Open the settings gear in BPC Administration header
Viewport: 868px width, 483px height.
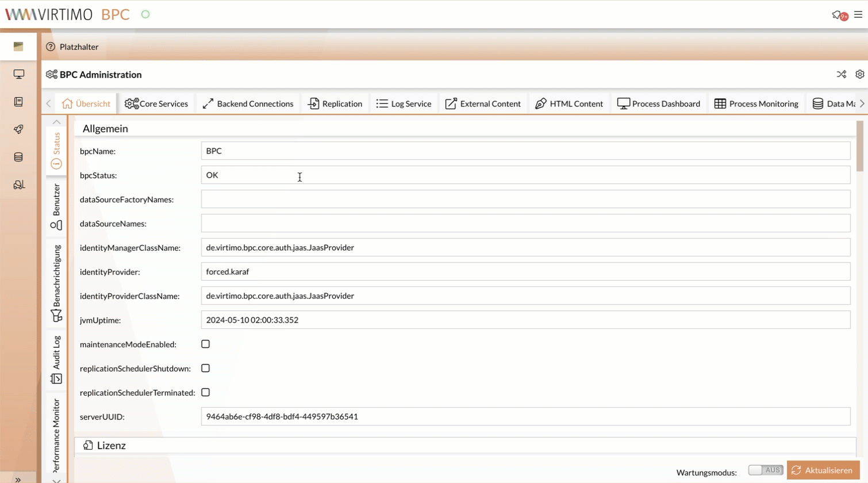(860, 74)
